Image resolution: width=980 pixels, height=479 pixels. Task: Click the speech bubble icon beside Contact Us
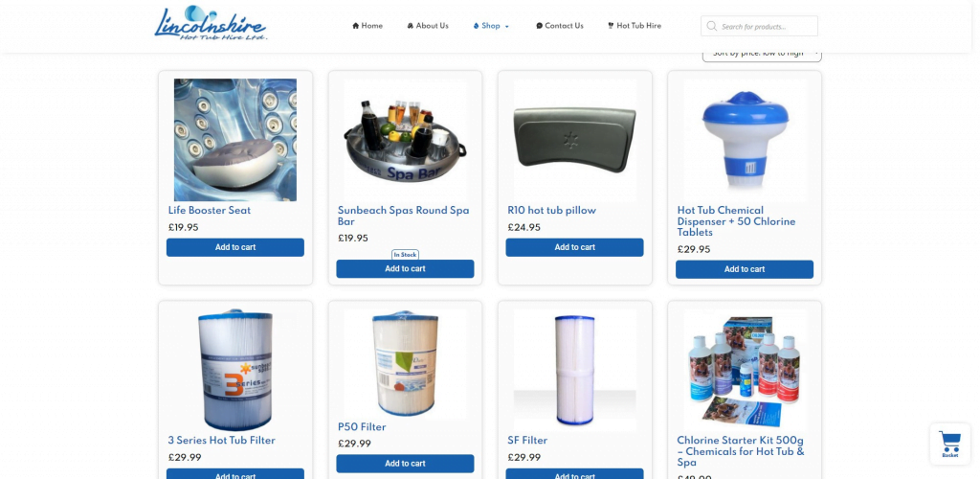tap(540, 26)
